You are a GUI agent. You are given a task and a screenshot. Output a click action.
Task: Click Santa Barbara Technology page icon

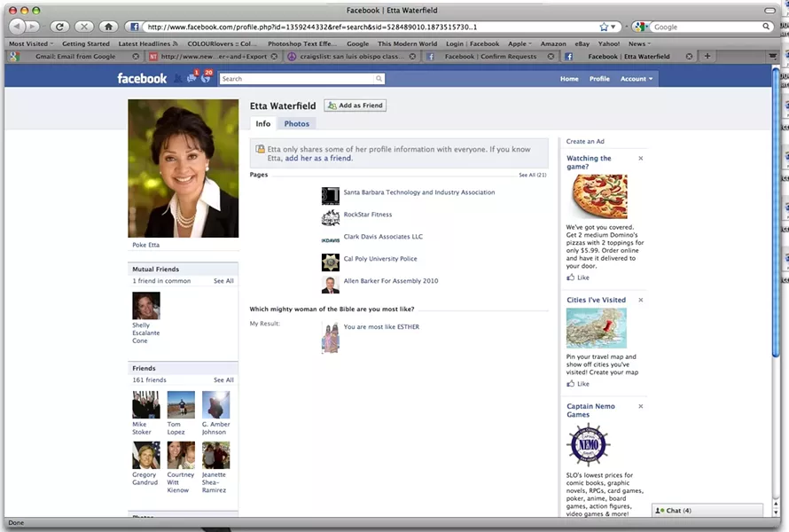point(330,196)
